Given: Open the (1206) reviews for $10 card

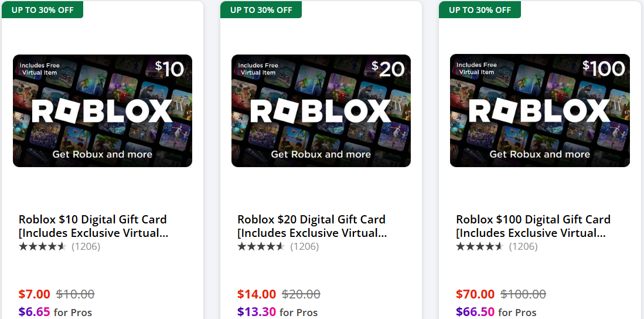Looking at the screenshot, I should (x=86, y=247).
